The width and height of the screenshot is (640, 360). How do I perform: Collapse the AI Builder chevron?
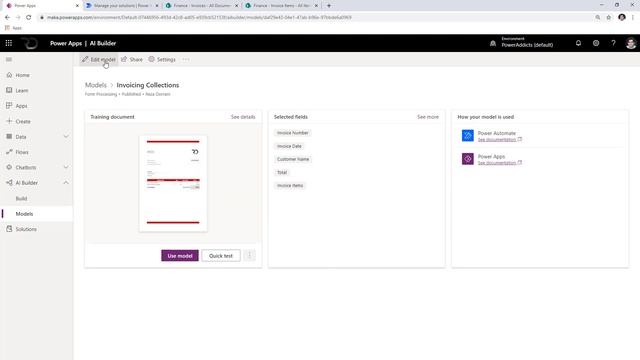click(x=66, y=182)
